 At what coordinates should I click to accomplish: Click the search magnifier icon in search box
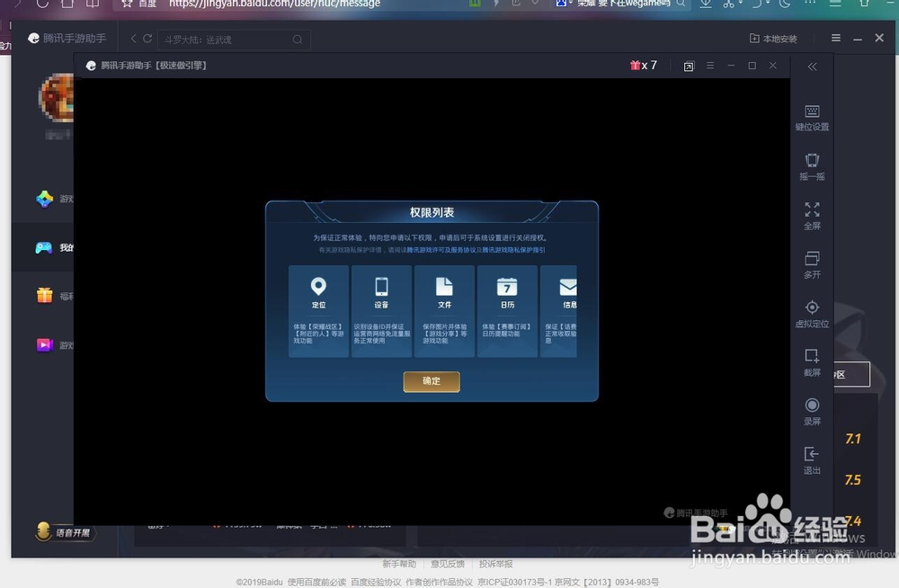[x=298, y=40]
